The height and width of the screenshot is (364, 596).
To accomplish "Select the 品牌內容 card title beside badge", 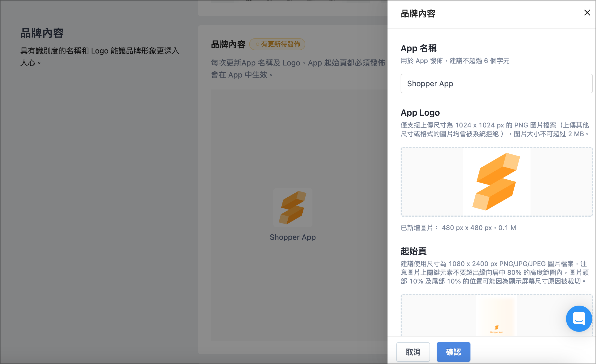I will [228, 44].
